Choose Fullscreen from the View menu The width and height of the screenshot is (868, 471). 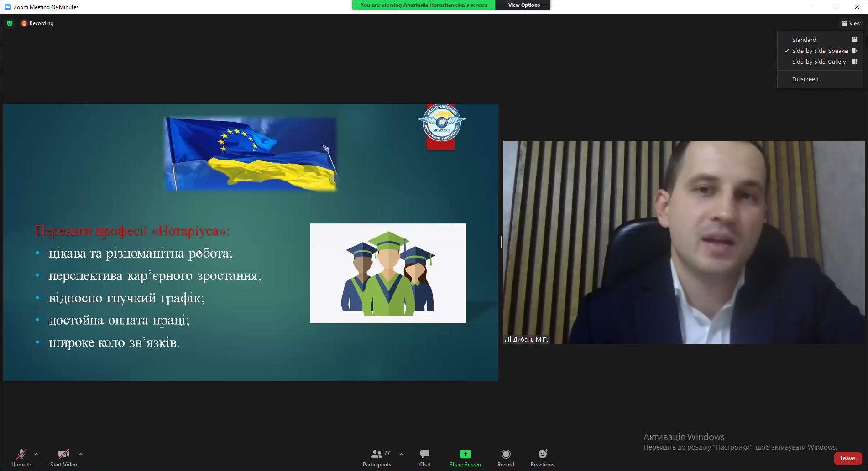[x=805, y=79]
